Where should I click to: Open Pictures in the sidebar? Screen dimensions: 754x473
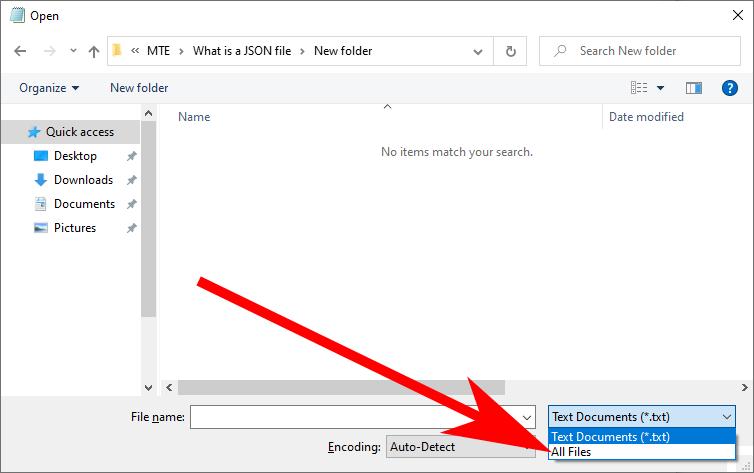pyautogui.click(x=75, y=228)
